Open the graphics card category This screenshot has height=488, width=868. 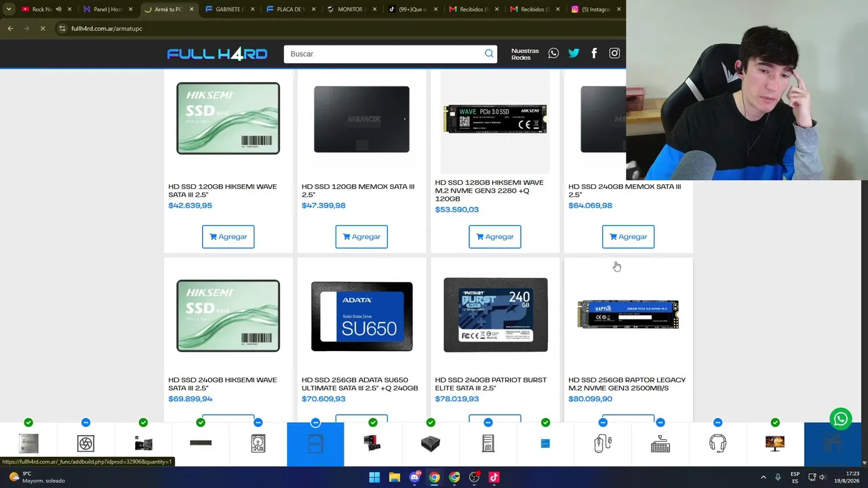tap(372, 444)
